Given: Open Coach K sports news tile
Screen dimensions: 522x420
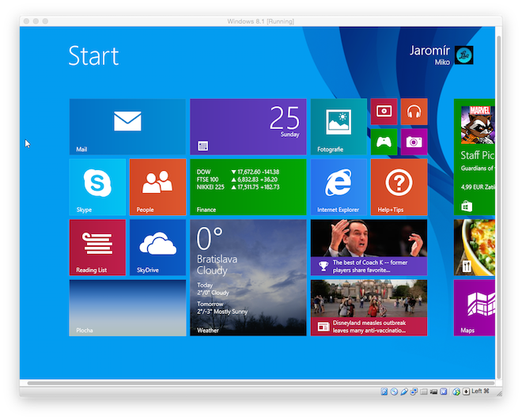Looking at the screenshot, I should point(369,248).
